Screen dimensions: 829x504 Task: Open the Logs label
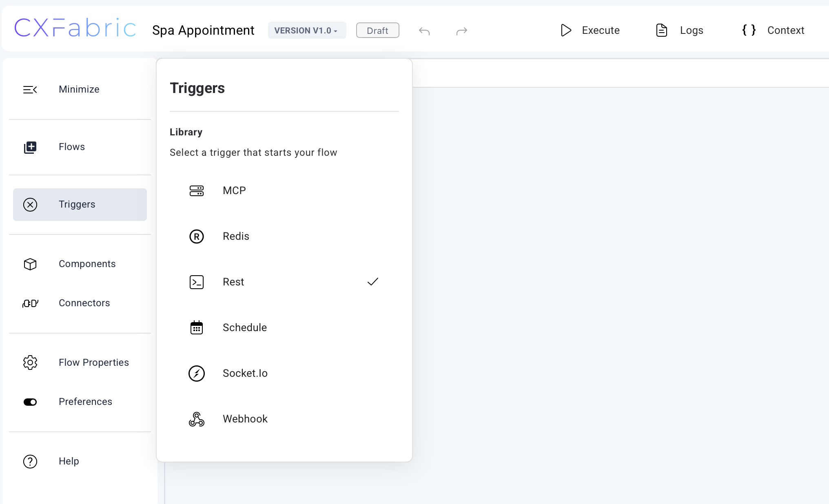coord(692,30)
